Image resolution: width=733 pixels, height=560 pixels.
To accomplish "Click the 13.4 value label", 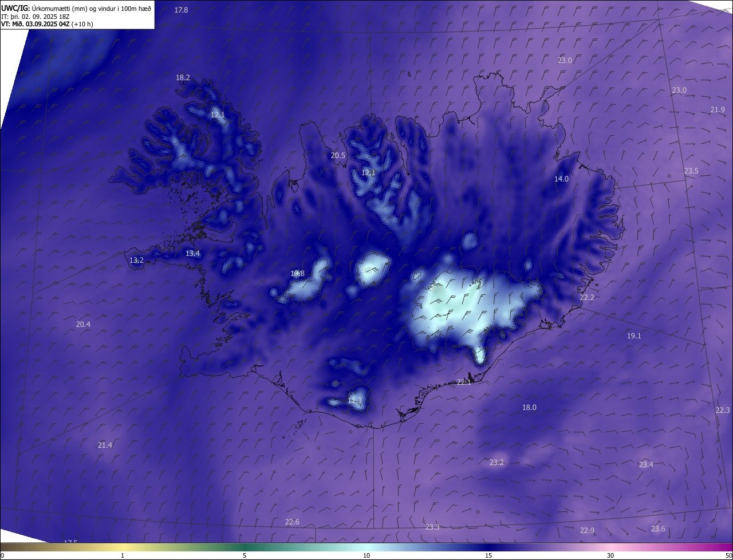I will (192, 254).
